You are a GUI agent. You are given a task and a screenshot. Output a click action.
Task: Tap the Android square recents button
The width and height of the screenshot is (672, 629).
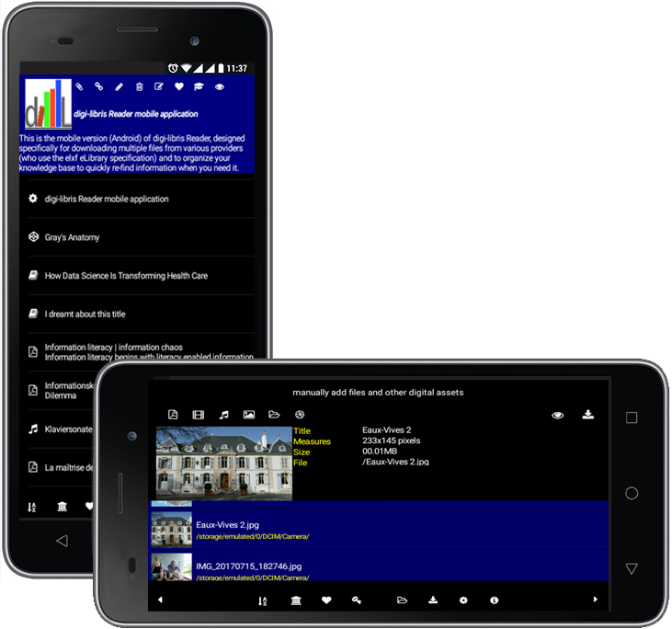632,417
